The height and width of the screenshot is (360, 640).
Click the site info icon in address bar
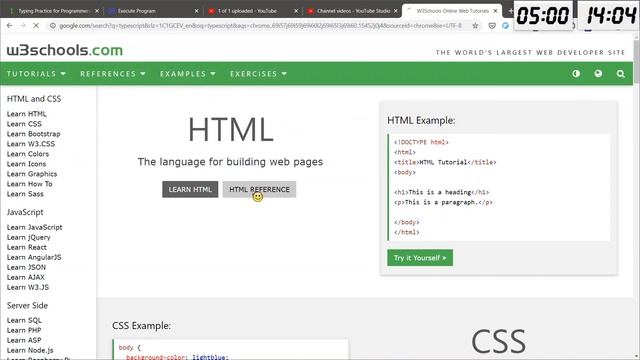click(x=52, y=25)
